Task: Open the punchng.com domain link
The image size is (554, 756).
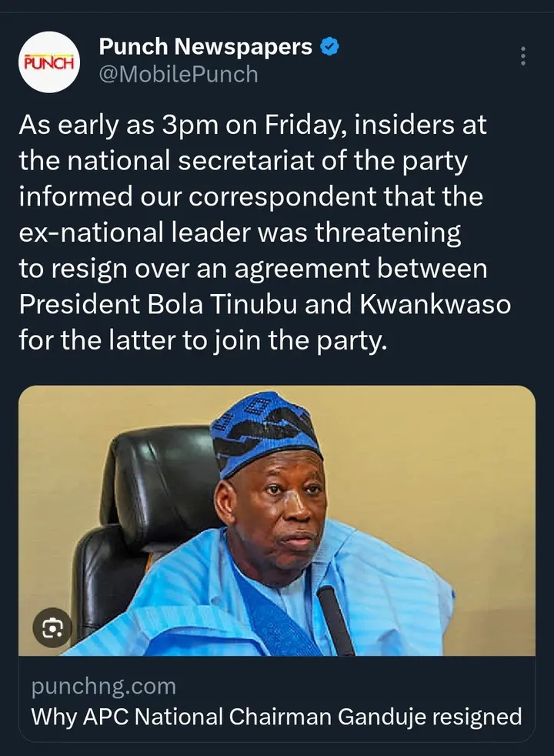Action: (104, 686)
